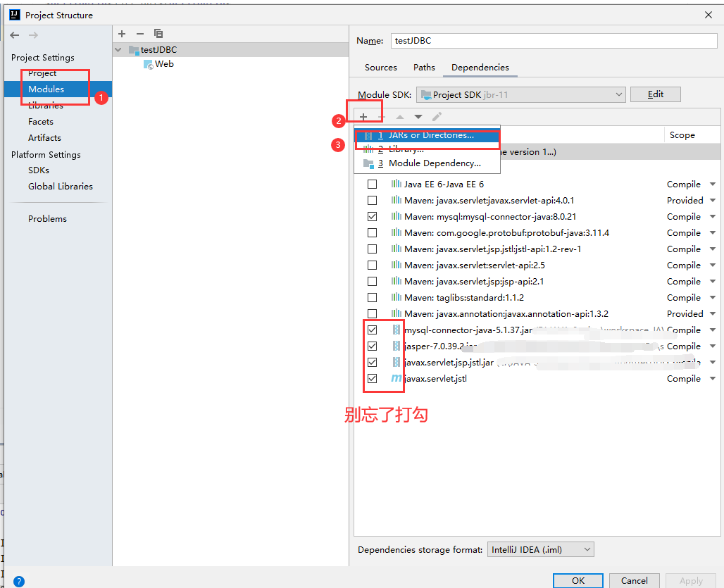Click the Scope column header
Image resolution: width=724 pixels, height=588 pixels.
tap(682, 135)
